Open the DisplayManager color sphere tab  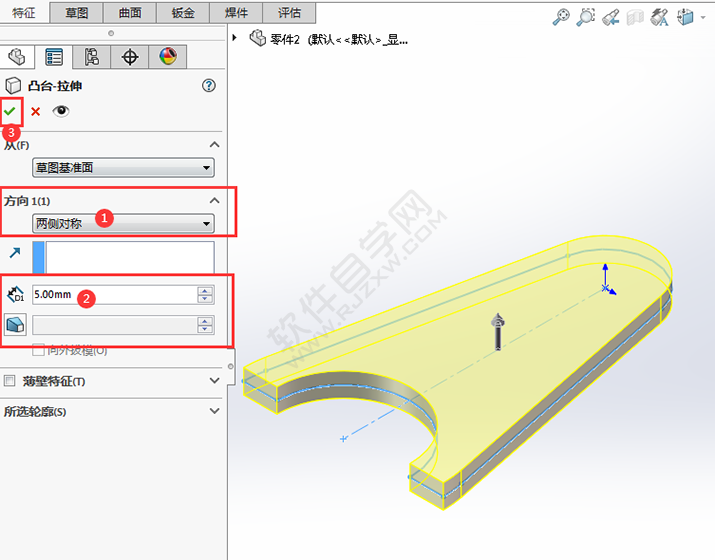[x=168, y=57]
